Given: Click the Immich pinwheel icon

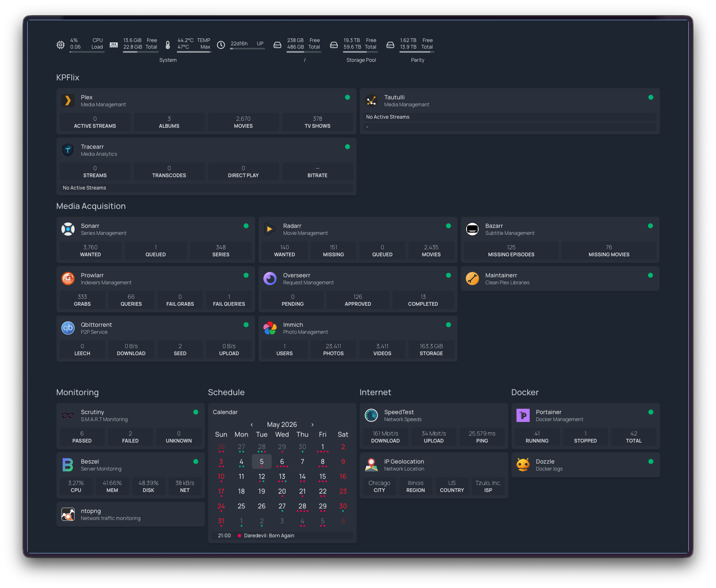Looking at the screenshot, I should tap(270, 328).
